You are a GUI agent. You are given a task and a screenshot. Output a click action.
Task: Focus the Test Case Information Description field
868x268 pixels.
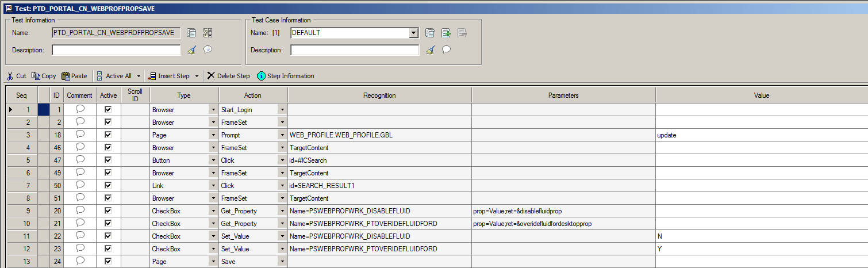click(355, 50)
